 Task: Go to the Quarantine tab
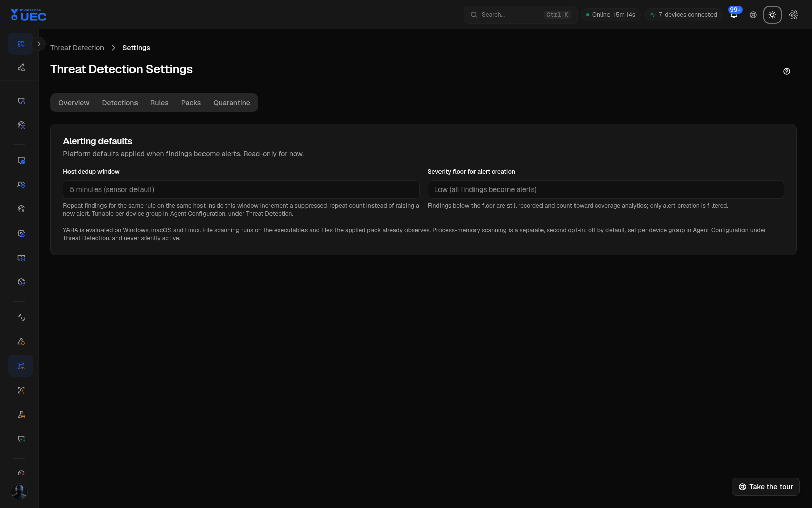(x=231, y=103)
